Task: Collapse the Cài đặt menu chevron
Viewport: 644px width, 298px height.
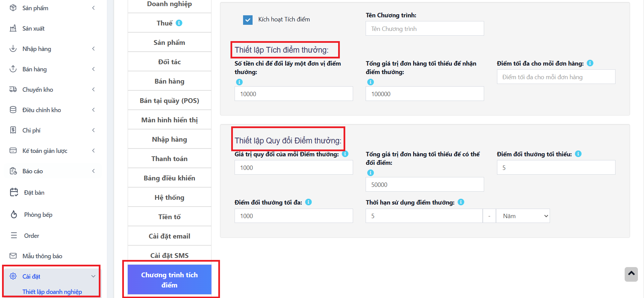Action: point(93,276)
